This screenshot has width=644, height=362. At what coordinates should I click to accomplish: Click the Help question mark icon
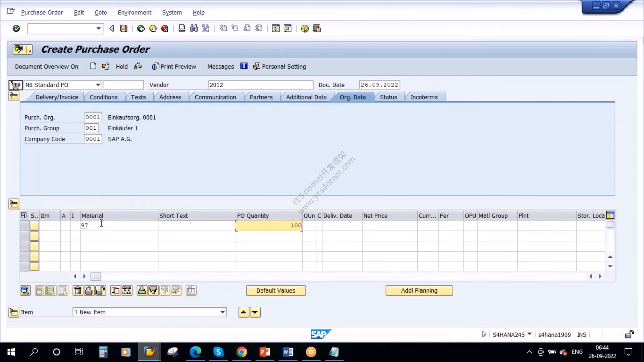[x=305, y=28]
